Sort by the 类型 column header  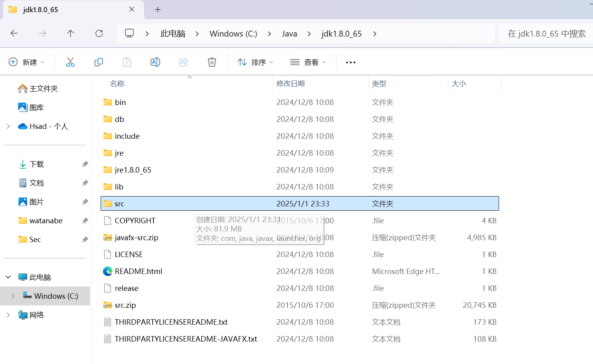pyautogui.click(x=379, y=83)
